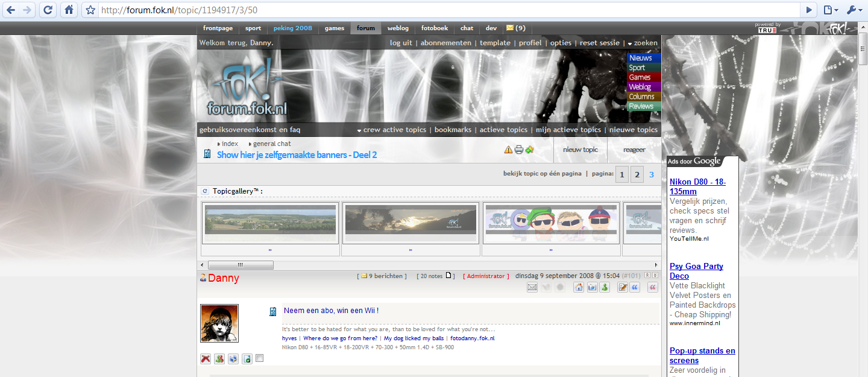Jump down with the double-down arrow icon
Viewport: 868px width, 377px height.
click(x=655, y=275)
